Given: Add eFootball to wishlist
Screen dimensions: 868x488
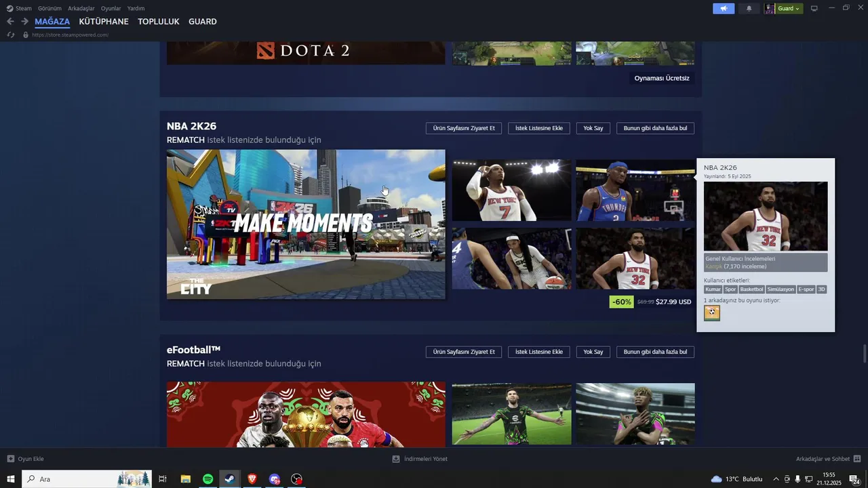Looking at the screenshot, I should point(539,352).
